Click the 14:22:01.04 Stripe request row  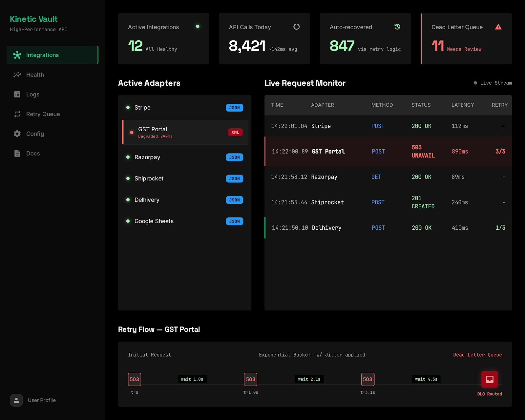tap(388, 126)
